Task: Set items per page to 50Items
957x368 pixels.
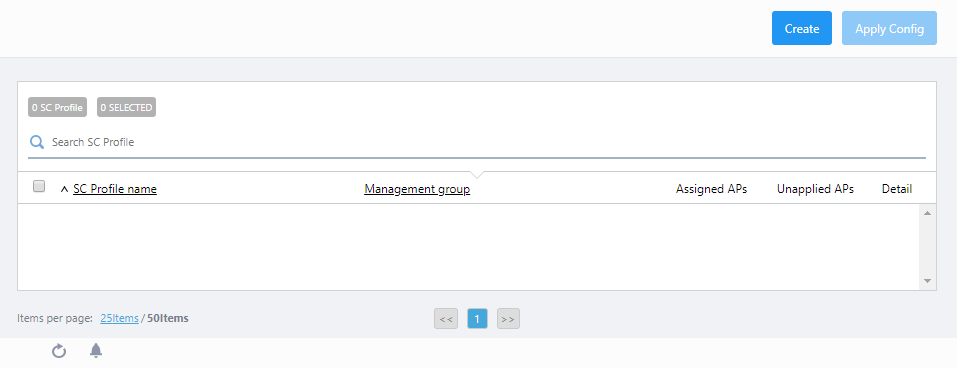Action: tap(168, 318)
